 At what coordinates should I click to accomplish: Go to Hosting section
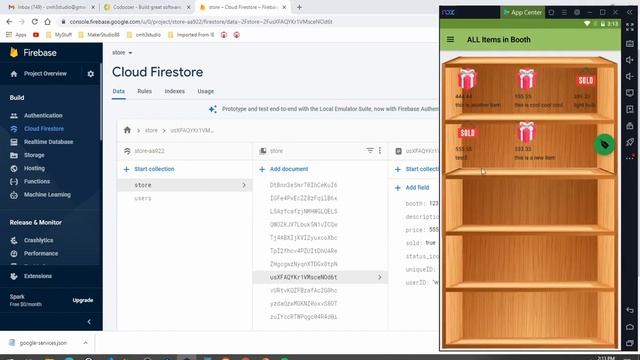[x=34, y=168]
